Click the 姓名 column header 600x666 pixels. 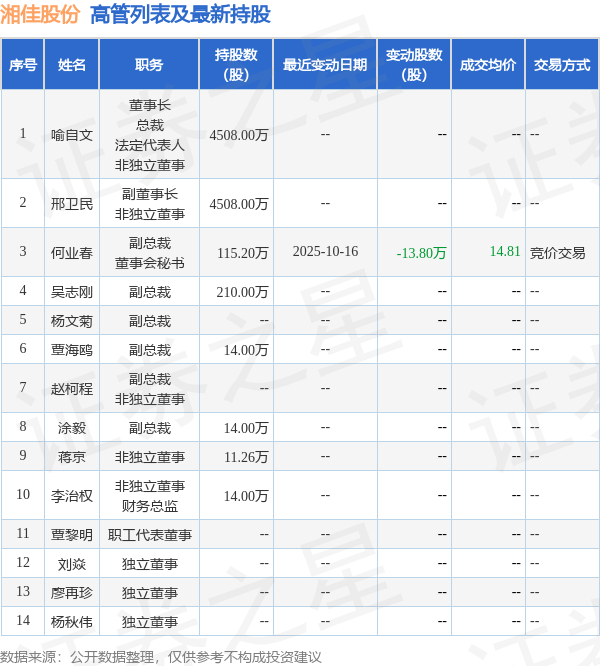(x=72, y=65)
